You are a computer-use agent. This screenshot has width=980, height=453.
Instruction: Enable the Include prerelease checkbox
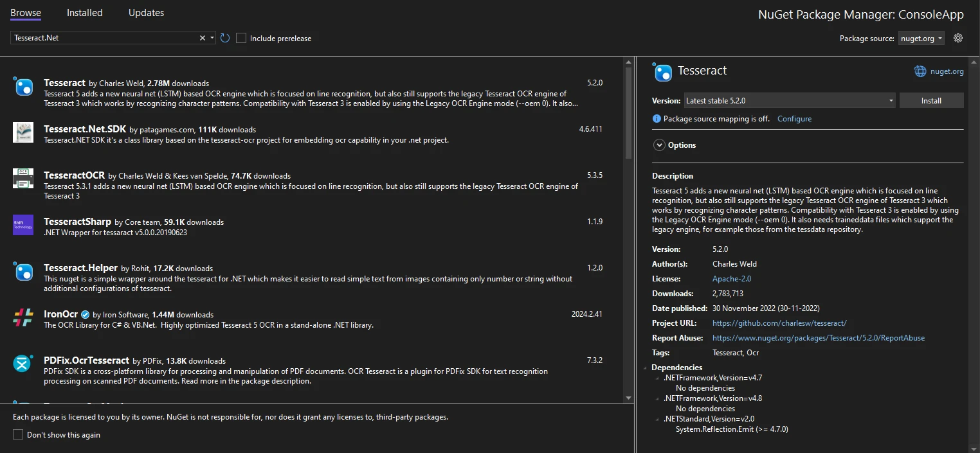241,39
